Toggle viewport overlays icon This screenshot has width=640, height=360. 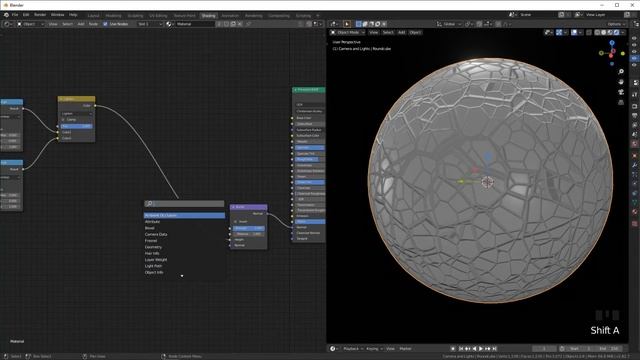[x=574, y=32]
